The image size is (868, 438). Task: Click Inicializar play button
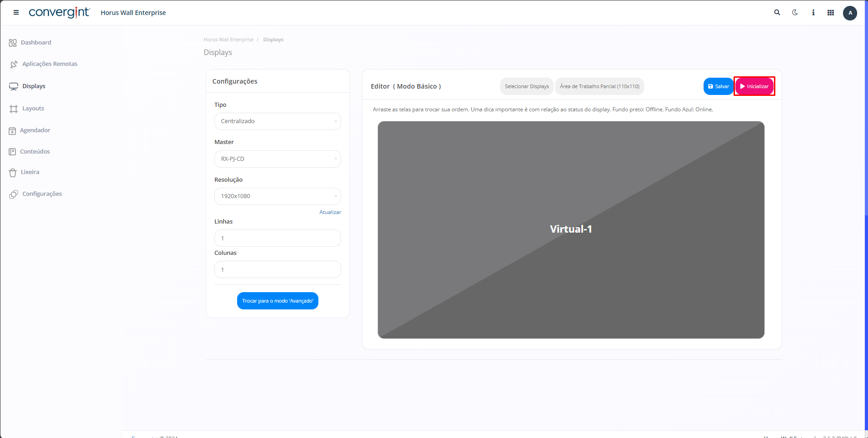(x=754, y=86)
